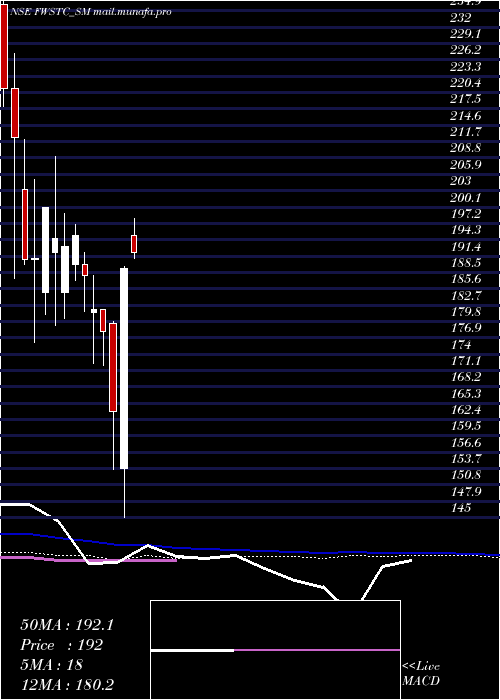This screenshot has height=700, width=500.
Task: Click the tallest white candlestick body
Action: 124,368
